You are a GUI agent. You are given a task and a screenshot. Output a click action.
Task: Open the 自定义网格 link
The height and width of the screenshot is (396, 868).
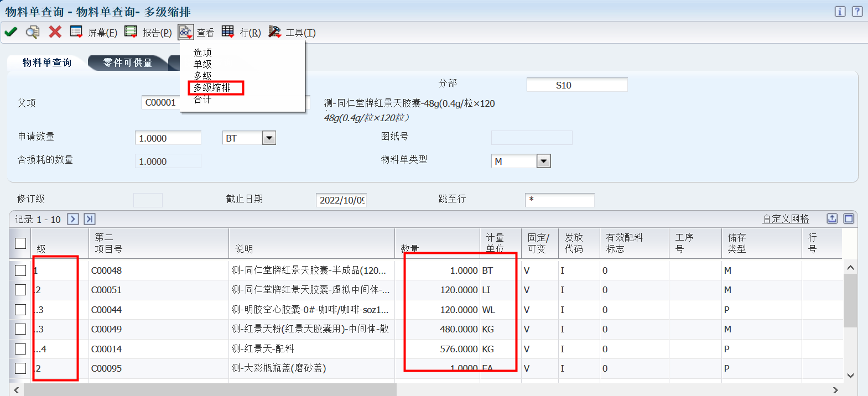pyautogui.click(x=786, y=218)
